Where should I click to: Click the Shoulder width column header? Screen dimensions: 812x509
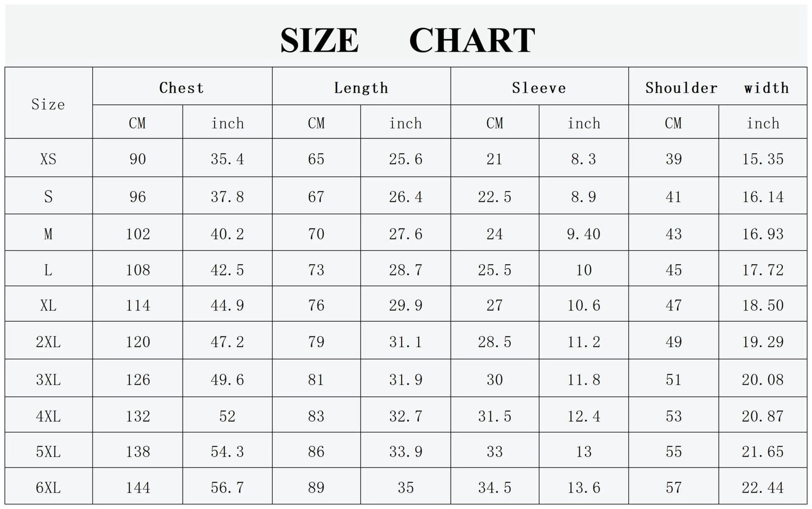coord(717,88)
